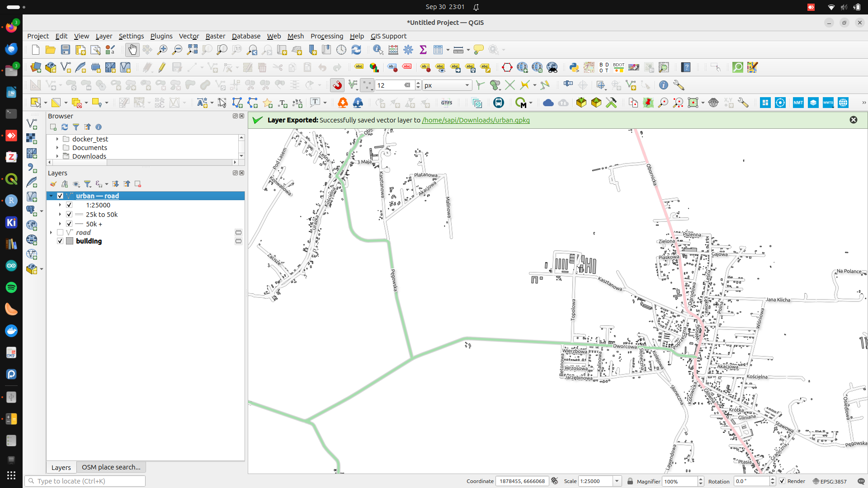Click Filter Legend funnel in Layers panel
Viewport: 868px width, 488px height.
pos(88,184)
